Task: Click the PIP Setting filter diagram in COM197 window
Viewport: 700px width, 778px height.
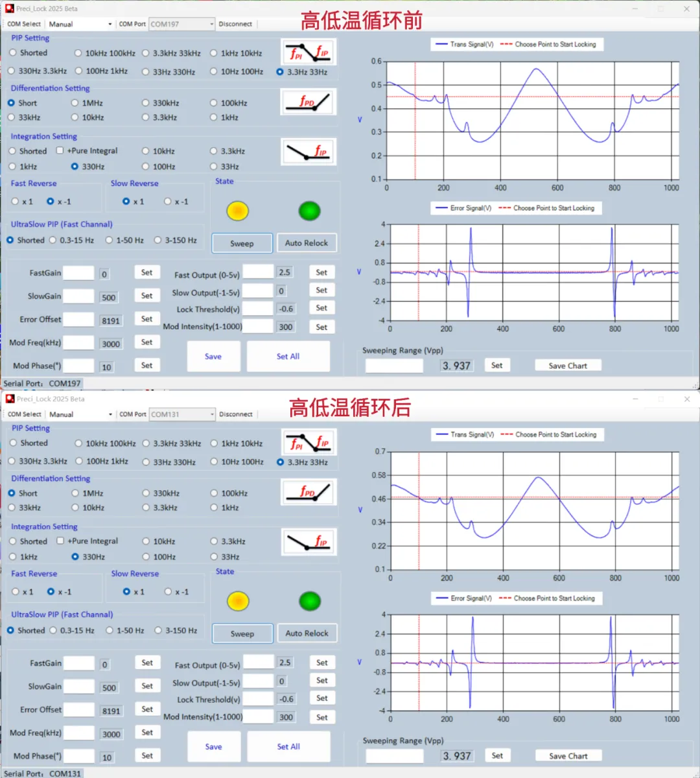Action: 309,52
